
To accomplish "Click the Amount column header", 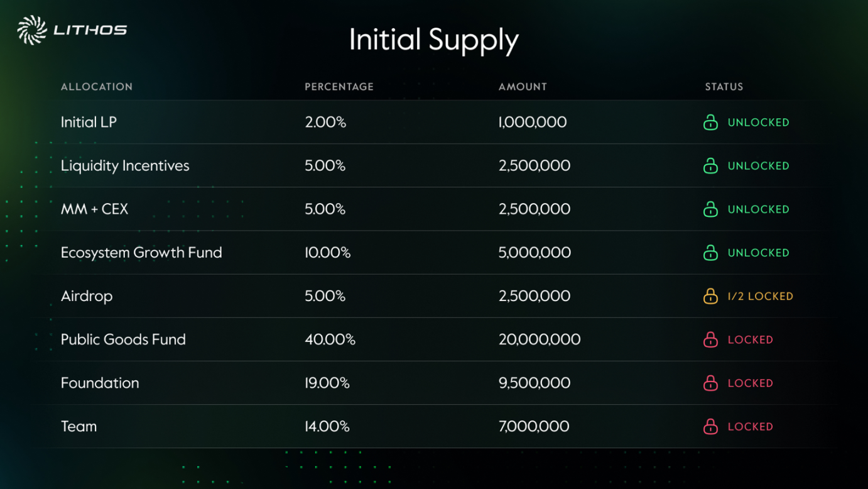I will pos(523,87).
